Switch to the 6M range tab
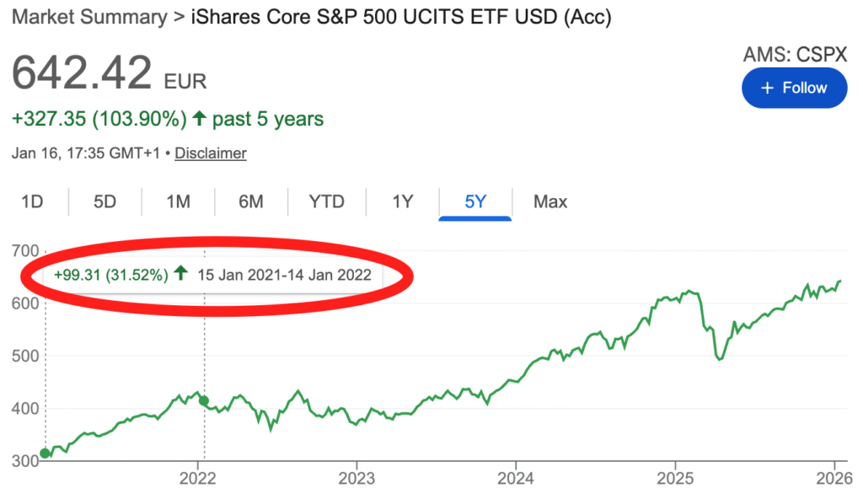This screenshot has height=504, width=863. (251, 201)
